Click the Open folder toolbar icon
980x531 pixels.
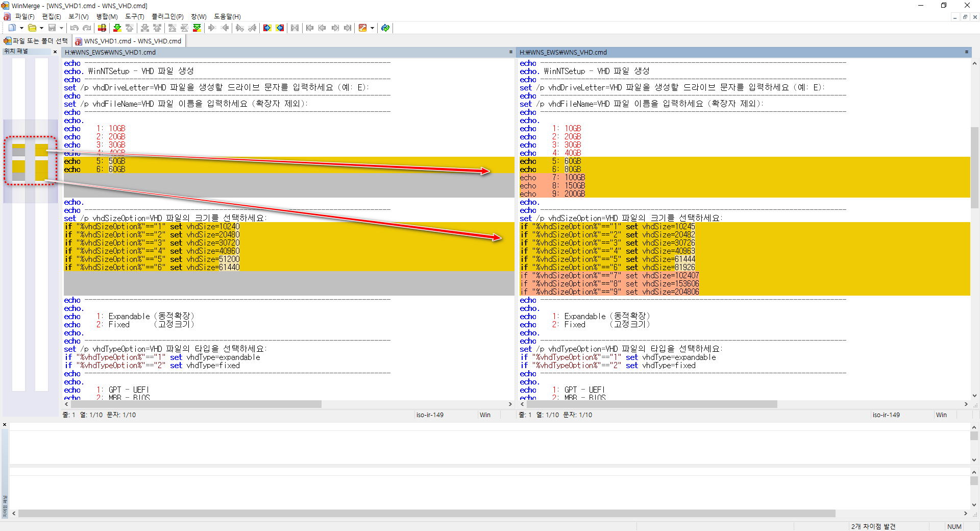pyautogui.click(x=32, y=28)
